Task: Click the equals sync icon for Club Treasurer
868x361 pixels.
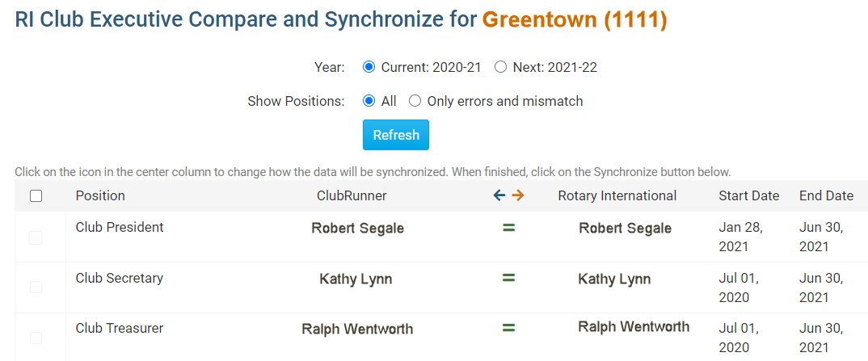Action: coord(508,328)
